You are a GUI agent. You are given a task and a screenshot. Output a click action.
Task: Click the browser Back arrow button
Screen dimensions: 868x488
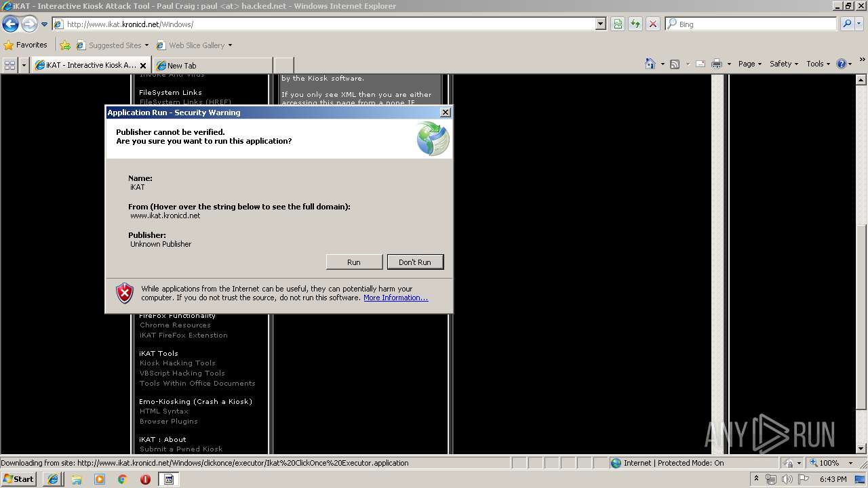(10, 24)
